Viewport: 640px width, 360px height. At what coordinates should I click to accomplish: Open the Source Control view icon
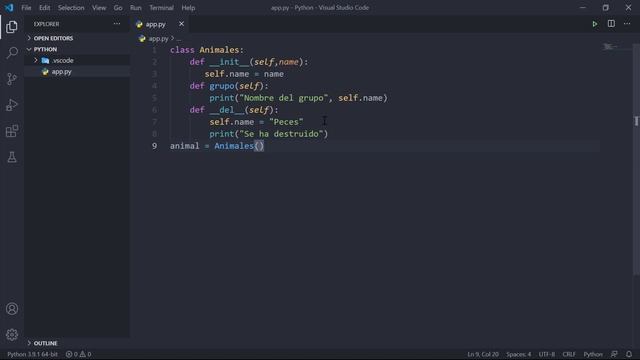[12, 79]
